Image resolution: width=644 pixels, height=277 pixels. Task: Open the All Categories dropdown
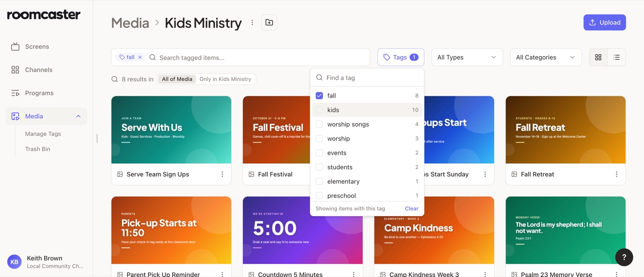[x=545, y=57]
